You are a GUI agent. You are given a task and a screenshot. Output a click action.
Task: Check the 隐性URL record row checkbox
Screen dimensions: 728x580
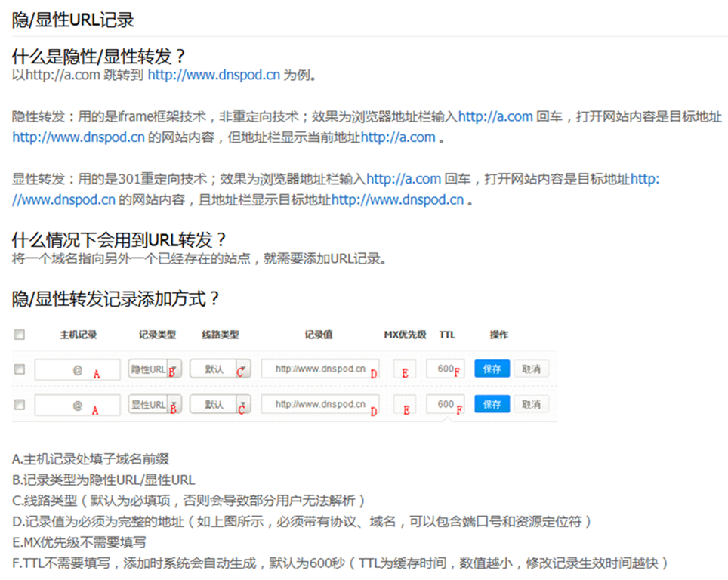click(20, 369)
